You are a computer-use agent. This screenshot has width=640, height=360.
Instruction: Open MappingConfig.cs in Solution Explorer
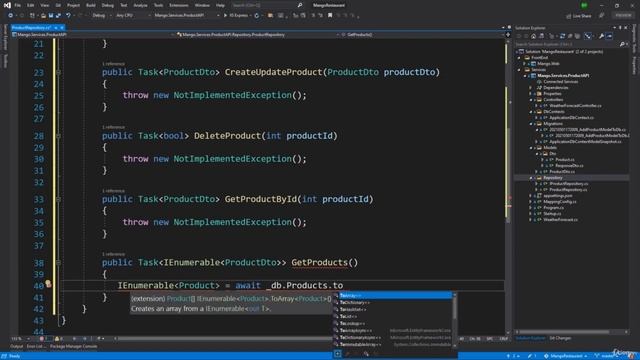tap(560, 202)
